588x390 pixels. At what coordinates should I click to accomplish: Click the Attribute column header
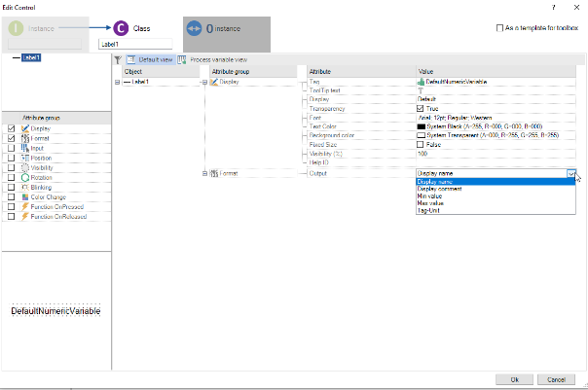(361, 71)
